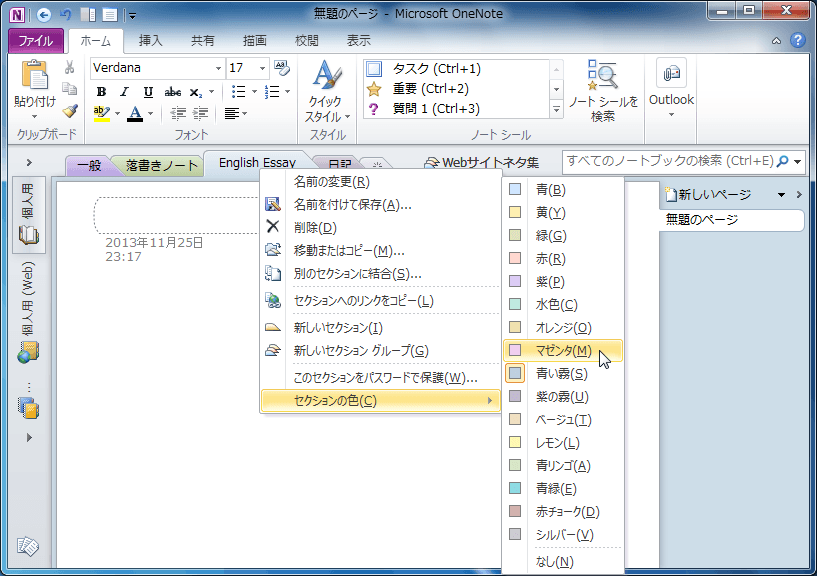
Task: Minimize the ribbon with caret button
Action: click(776, 41)
